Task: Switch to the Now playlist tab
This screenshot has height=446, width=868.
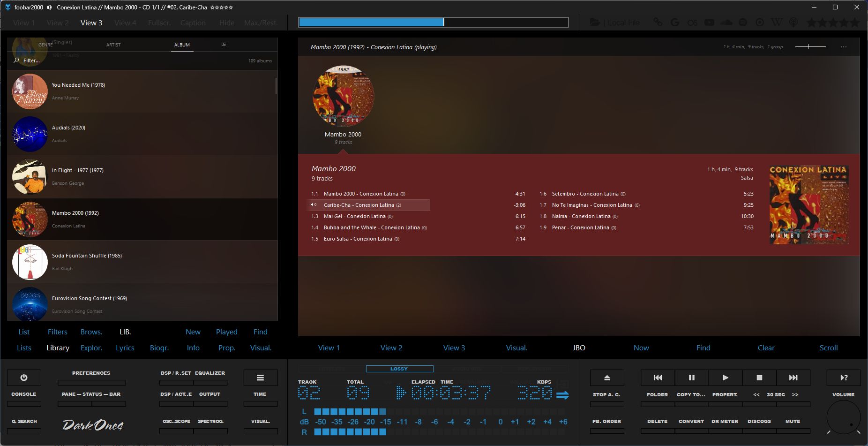Action: [x=641, y=348]
